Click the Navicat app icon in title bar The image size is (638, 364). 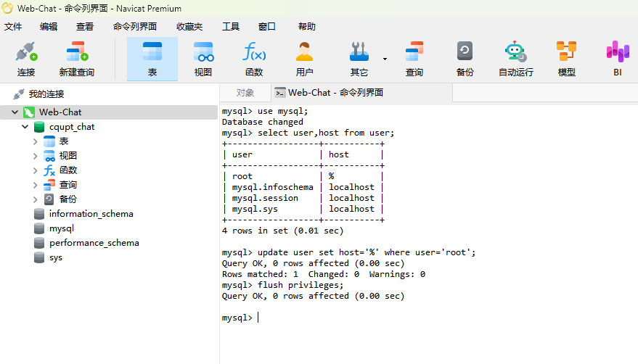coord(7,8)
